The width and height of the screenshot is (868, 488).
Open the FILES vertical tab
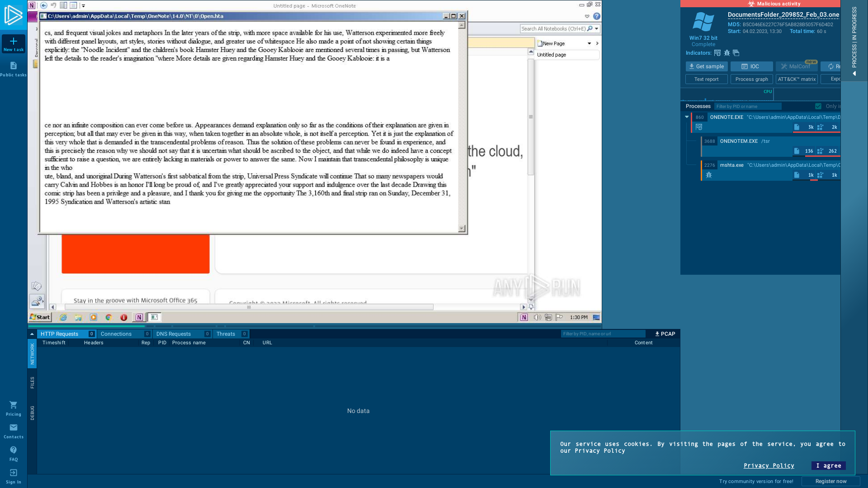coord(32,382)
